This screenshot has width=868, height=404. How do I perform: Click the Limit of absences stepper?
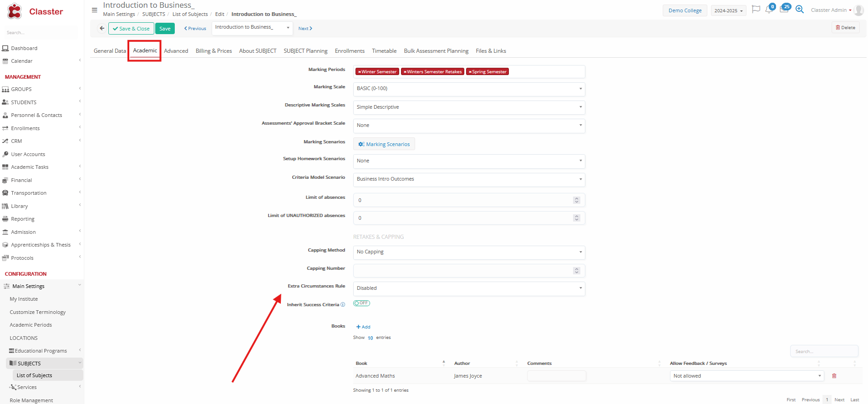tap(576, 200)
